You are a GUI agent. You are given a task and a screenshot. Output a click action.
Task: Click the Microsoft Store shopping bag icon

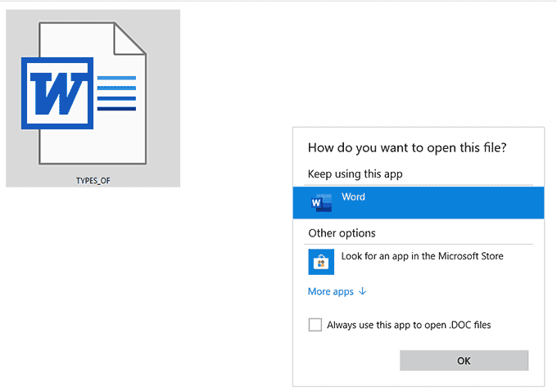[x=319, y=262]
